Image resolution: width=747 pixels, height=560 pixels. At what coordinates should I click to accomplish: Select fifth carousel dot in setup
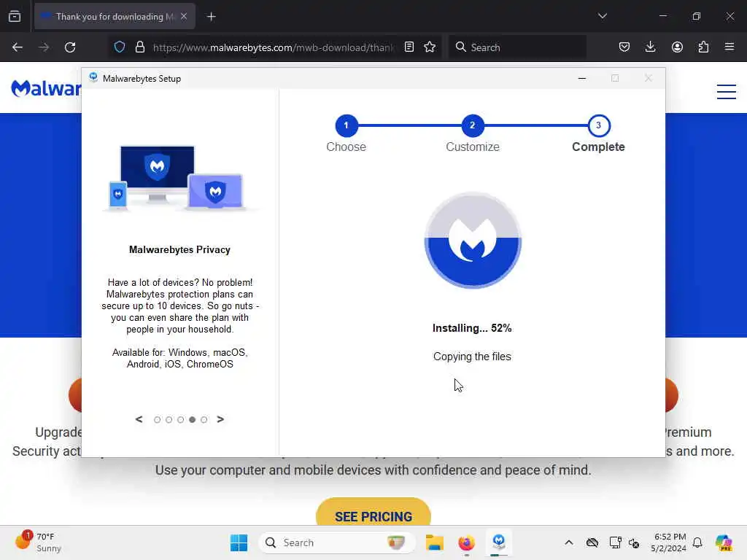point(204,419)
